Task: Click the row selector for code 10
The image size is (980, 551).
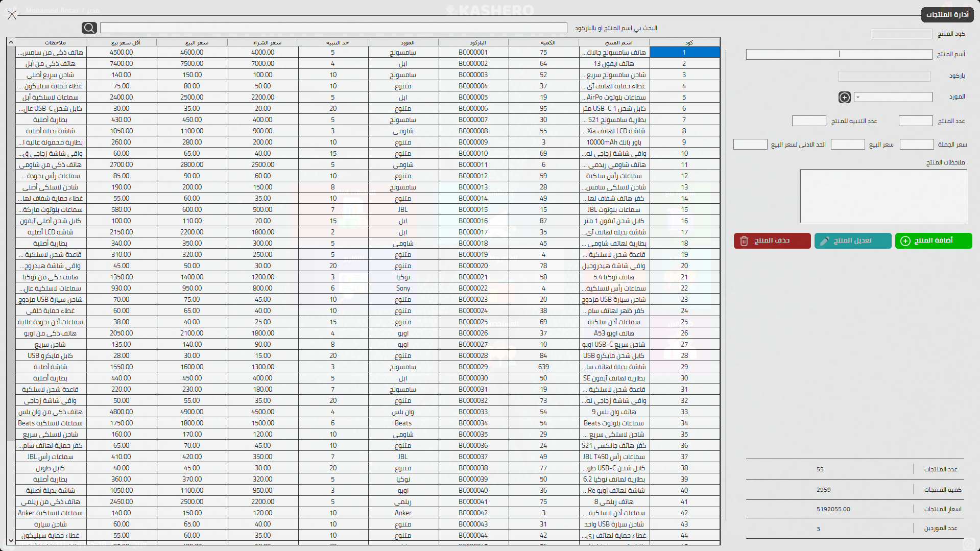Action: (684, 154)
